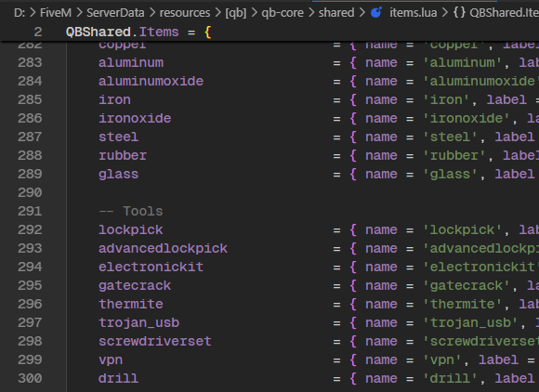Click the string 'drill' on line 300

pyautogui.click(x=451, y=378)
